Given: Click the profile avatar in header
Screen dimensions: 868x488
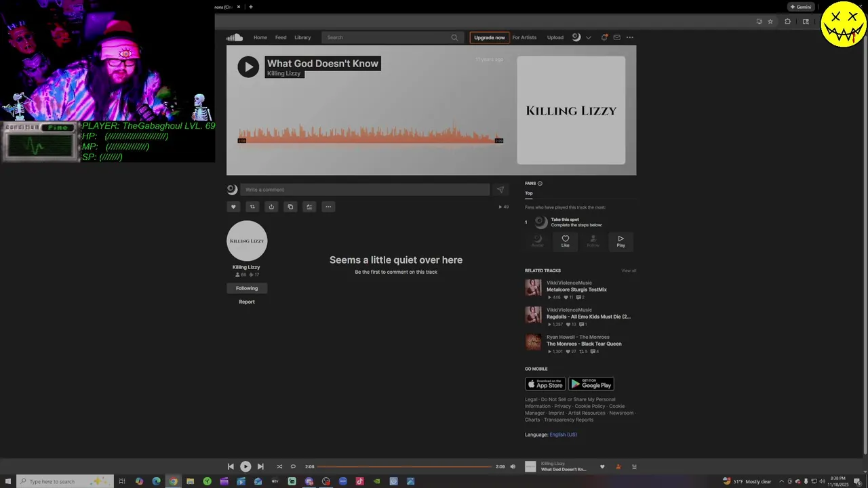Looking at the screenshot, I should [576, 37].
